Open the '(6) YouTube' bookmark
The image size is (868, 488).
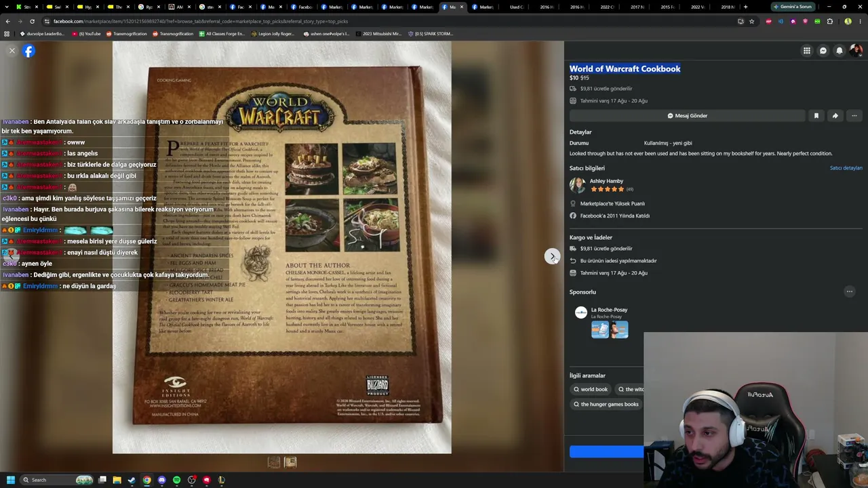[x=85, y=33]
